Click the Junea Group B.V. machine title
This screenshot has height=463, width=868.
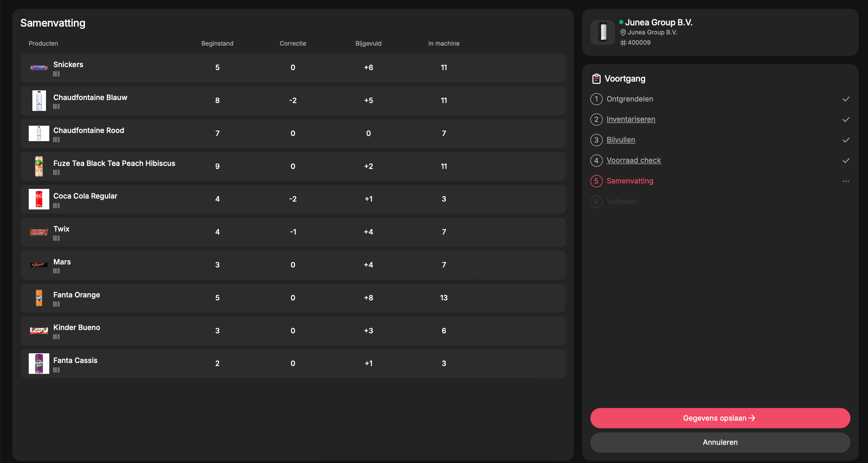tap(658, 23)
